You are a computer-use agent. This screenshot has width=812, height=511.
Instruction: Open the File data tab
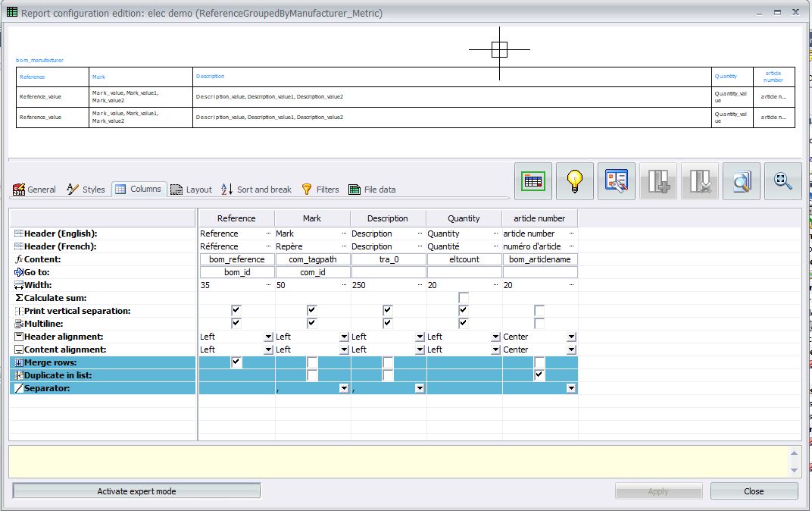click(372, 190)
